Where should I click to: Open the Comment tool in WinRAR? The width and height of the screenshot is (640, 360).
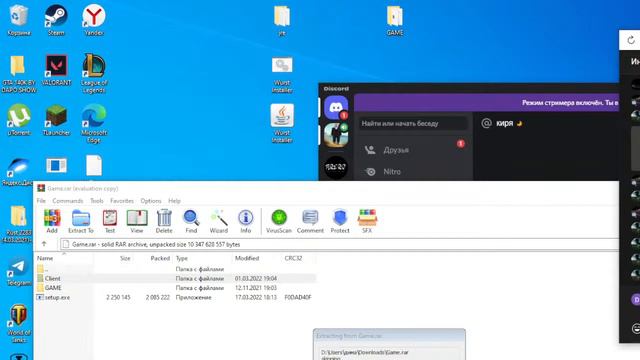[310, 221]
